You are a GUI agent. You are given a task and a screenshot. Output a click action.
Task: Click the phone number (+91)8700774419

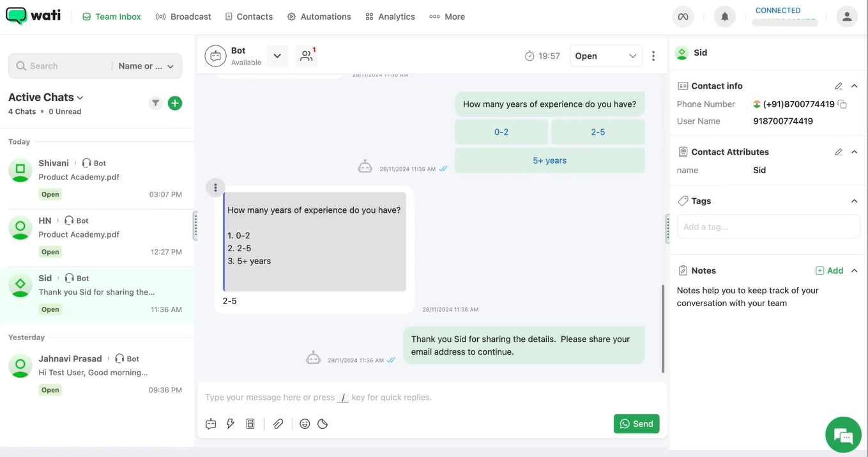point(798,104)
